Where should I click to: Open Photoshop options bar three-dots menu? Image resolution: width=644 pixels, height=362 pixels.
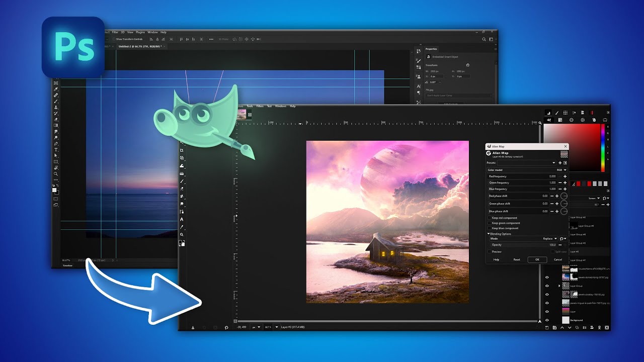click(x=211, y=39)
